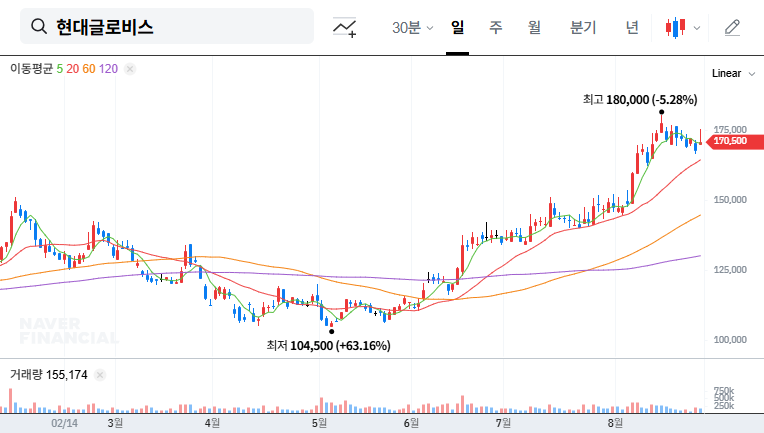Remove the 이동평균 moving average indicator
Viewport: 764px width, 433px height.
click(130, 69)
